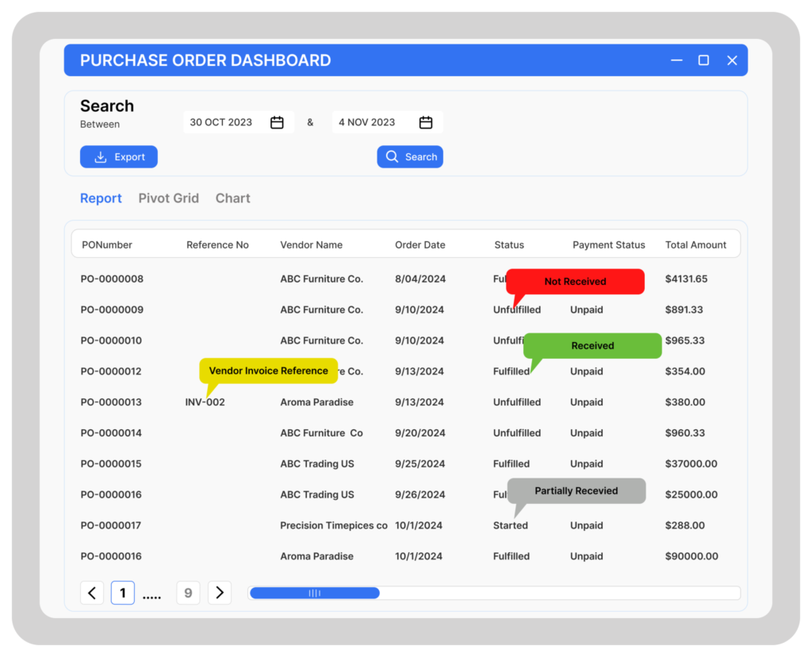Click total amount $288.00
Viewport: 812px width, 657px height.
pos(684,525)
